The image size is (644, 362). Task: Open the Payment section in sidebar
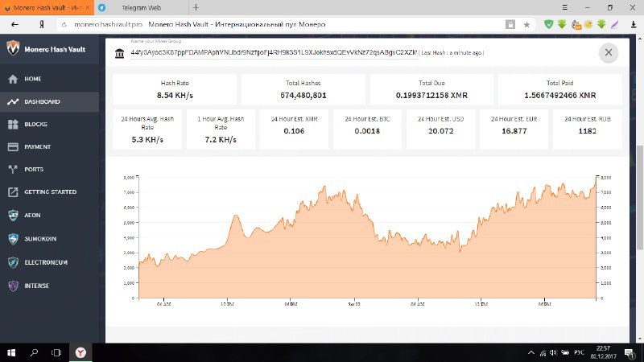pyautogui.click(x=37, y=147)
